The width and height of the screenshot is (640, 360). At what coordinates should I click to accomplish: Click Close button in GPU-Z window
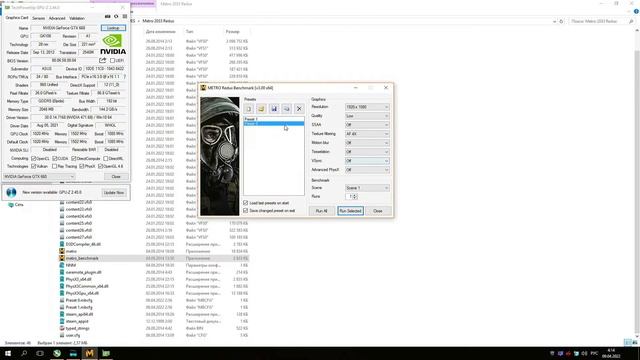pos(116,177)
